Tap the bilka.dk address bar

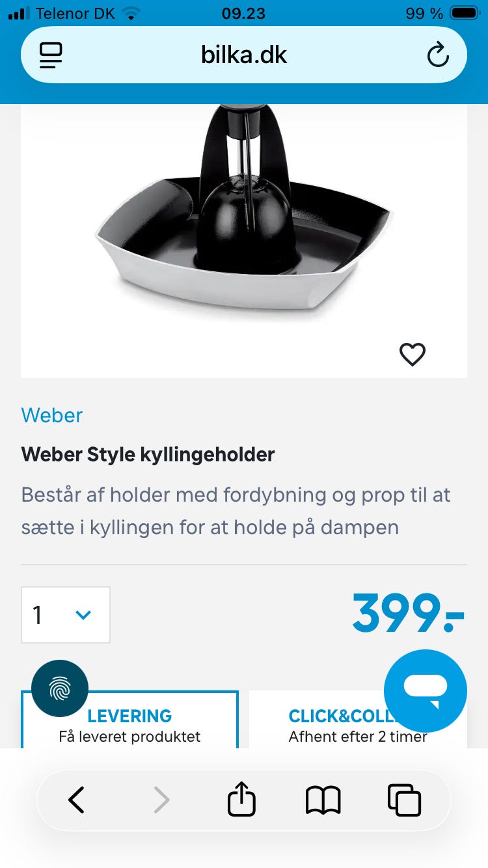[x=244, y=55]
